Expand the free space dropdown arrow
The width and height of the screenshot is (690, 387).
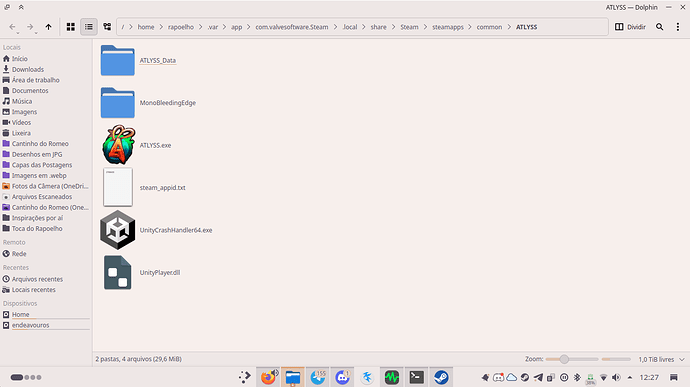click(x=682, y=359)
